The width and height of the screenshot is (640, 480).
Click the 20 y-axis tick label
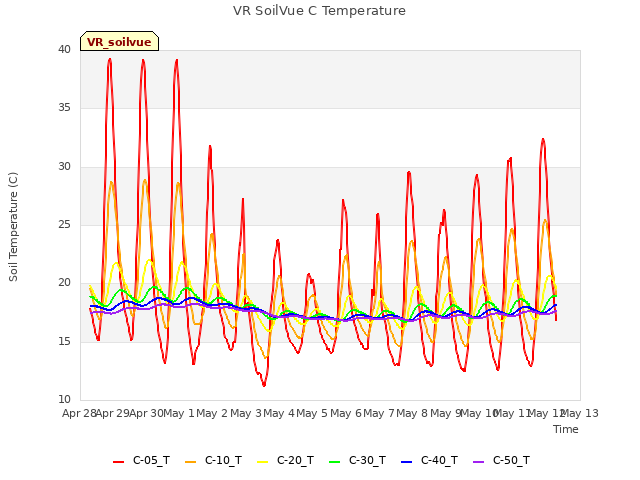point(64,283)
